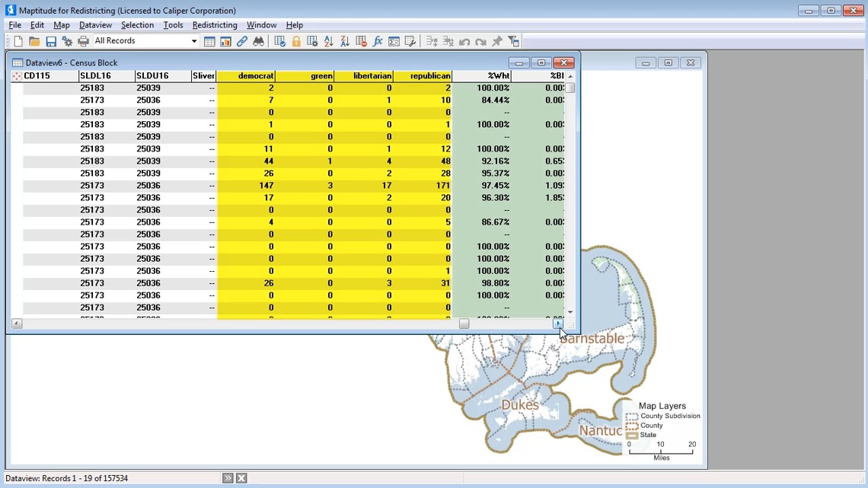Sort records descending with the Z-A icon
Viewport: 868px width, 488px height.
coord(346,40)
